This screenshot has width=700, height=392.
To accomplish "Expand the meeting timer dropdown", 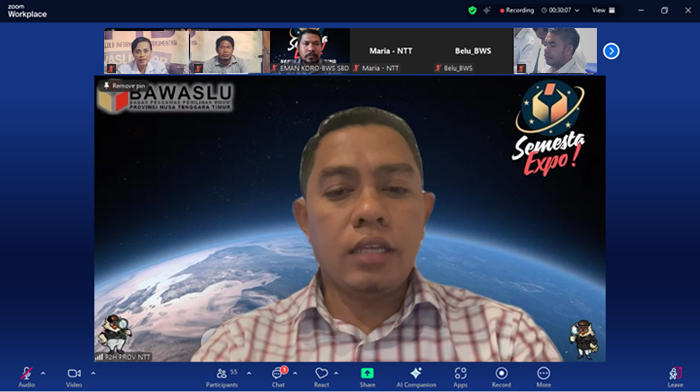I will pyautogui.click(x=577, y=10).
